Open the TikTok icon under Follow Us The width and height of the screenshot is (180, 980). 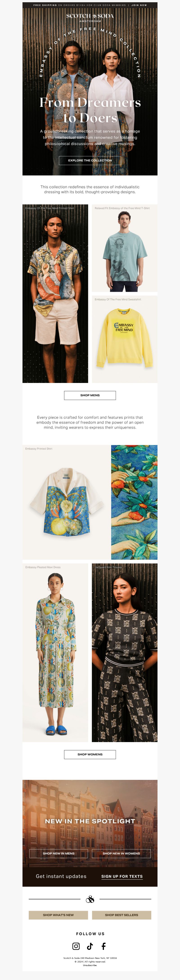[90, 946]
